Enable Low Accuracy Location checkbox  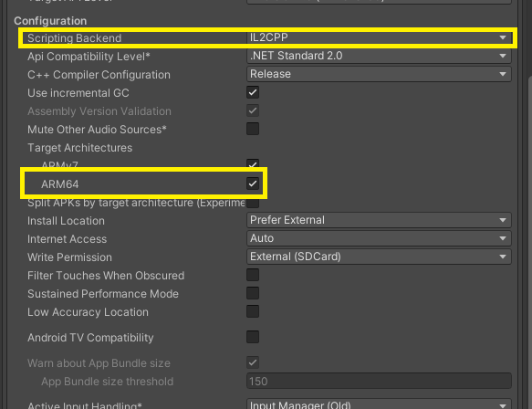tap(253, 311)
